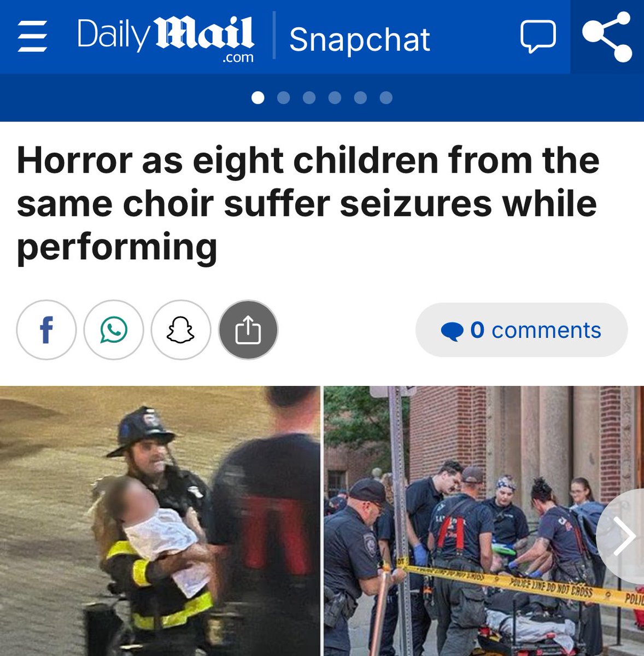The image size is (644, 656).
Task: View the police tape scene photo
Action: point(484,521)
